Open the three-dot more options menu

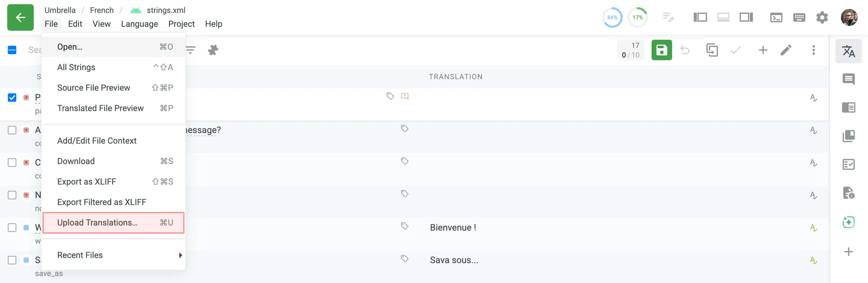(813, 50)
